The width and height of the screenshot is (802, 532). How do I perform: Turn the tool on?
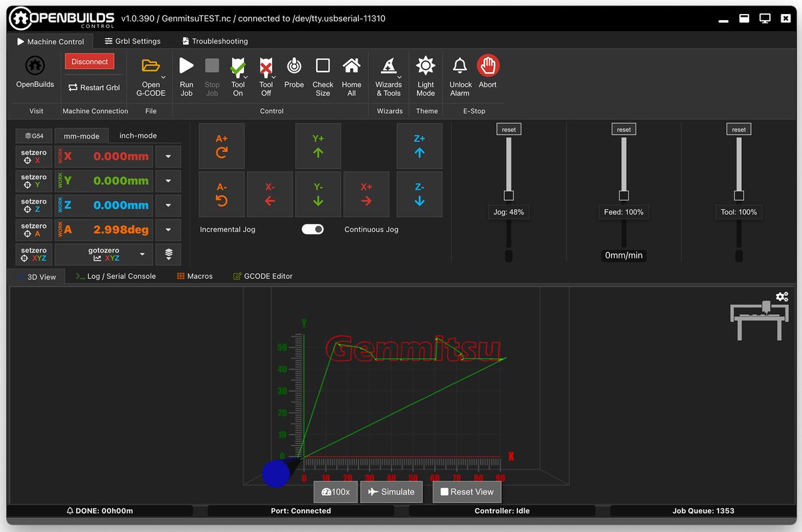click(x=238, y=65)
